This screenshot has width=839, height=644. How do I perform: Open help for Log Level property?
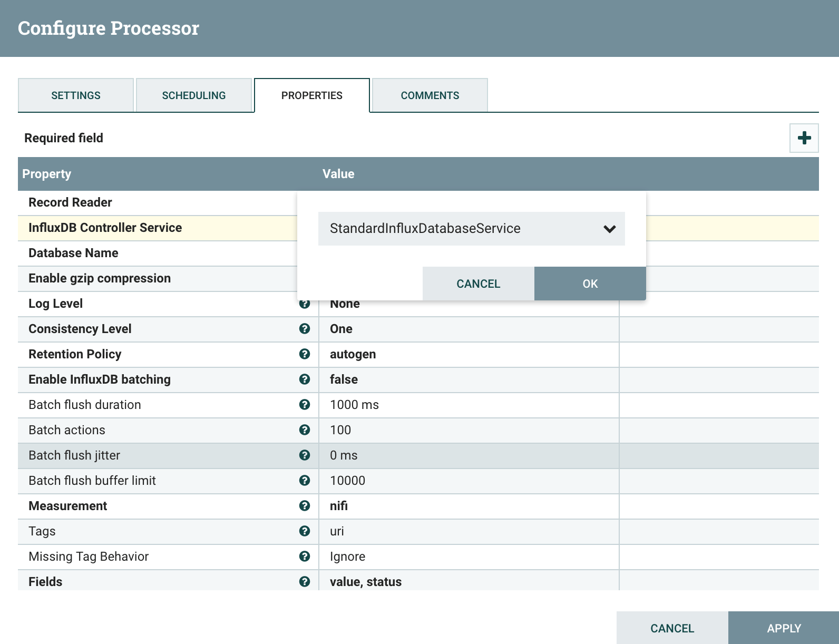click(x=305, y=304)
